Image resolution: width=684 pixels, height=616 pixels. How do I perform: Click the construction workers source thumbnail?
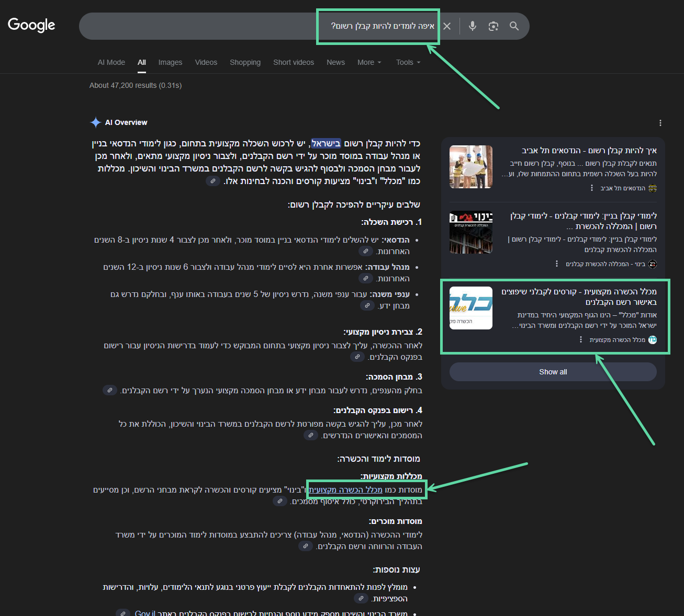point(470,167)
